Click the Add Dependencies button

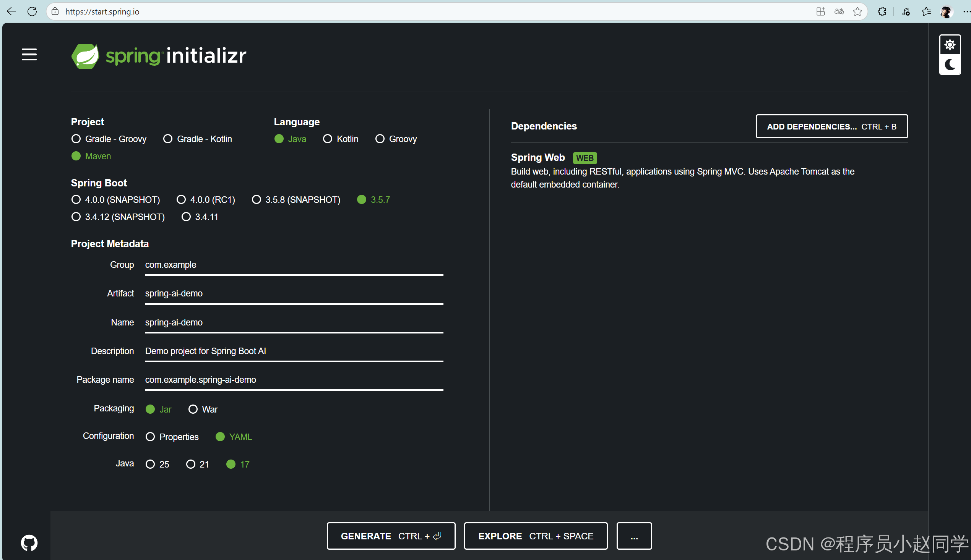click(x=831, y=126)
